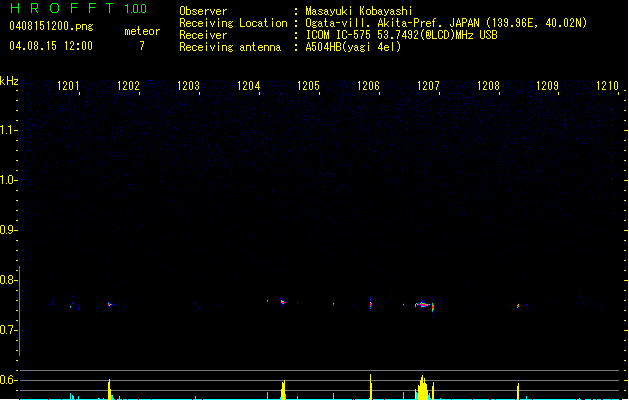Click the 1210 time axis label
629x400 pixels.
click(608, 86)
